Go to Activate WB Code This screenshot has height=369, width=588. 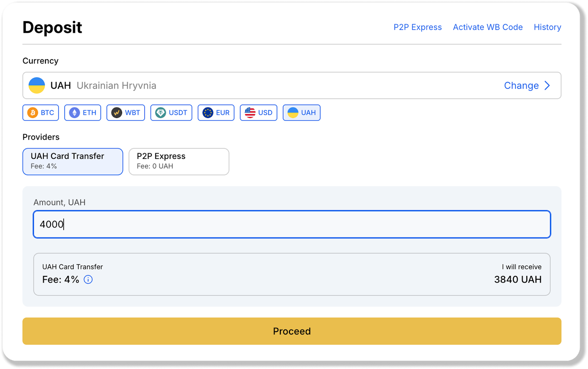488,27
